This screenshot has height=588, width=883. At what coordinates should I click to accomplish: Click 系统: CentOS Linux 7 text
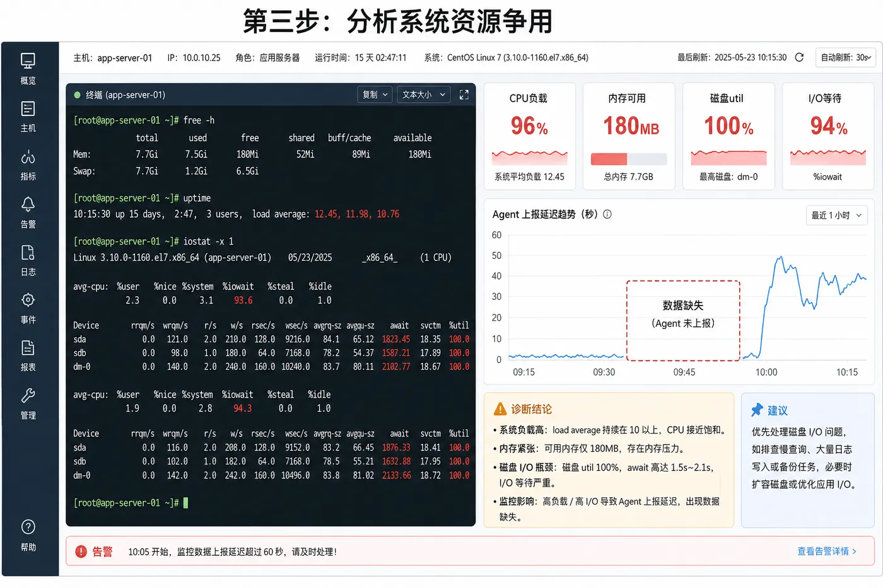[506, 58]
